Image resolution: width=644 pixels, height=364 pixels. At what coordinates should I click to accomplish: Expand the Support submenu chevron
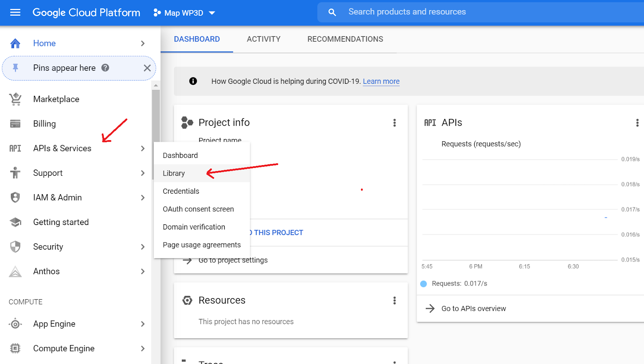point(143,173)
